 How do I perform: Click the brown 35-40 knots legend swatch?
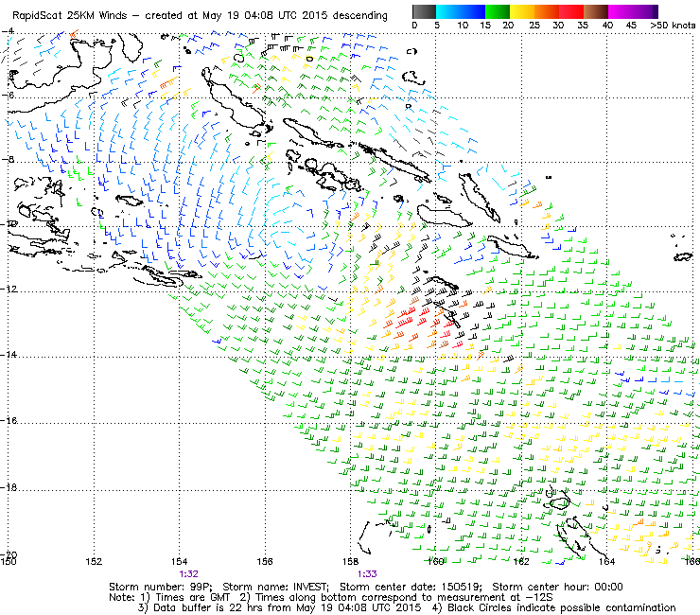[x=596, y=12]
